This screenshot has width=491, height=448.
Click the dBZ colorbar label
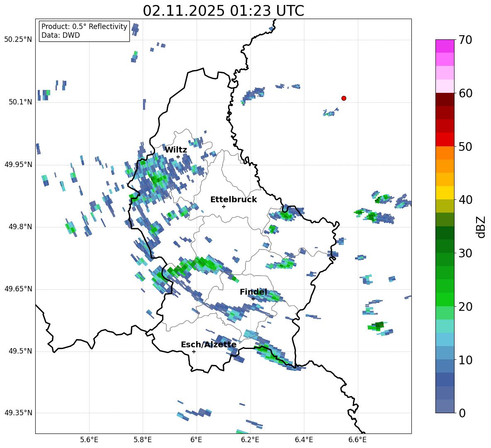point(481,227)
